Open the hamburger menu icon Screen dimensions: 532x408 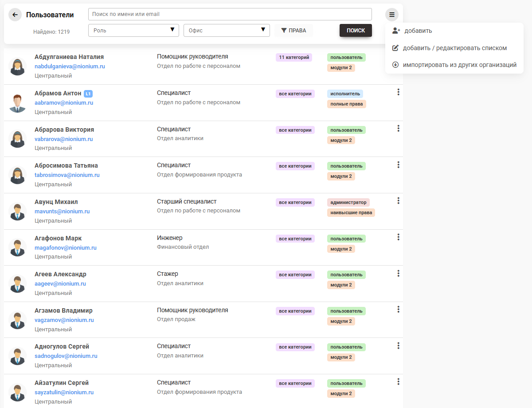pyautogui.click(x=392, y=15)
